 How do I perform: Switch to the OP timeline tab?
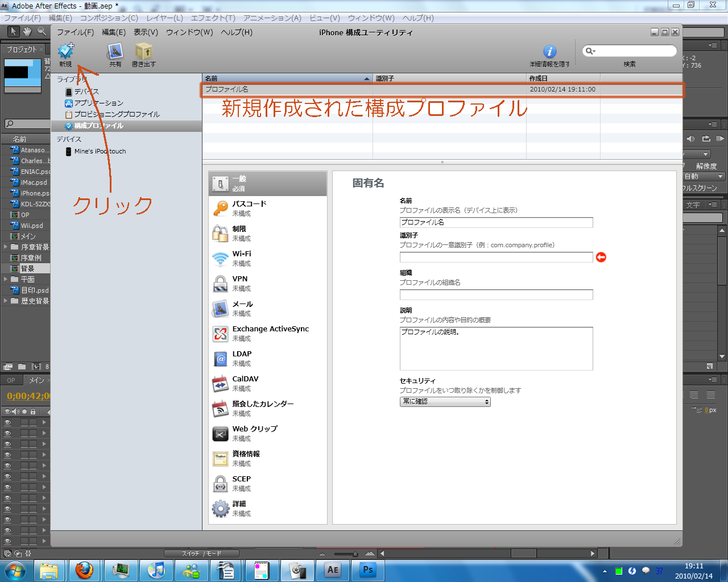[x=11, y=380]
